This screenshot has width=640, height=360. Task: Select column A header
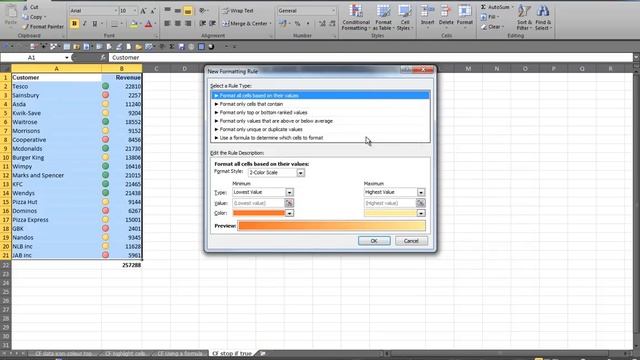[x=56, y=69]
